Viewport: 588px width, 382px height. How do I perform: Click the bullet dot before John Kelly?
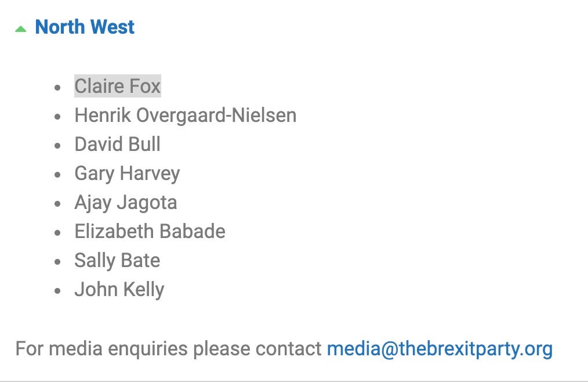57,291
